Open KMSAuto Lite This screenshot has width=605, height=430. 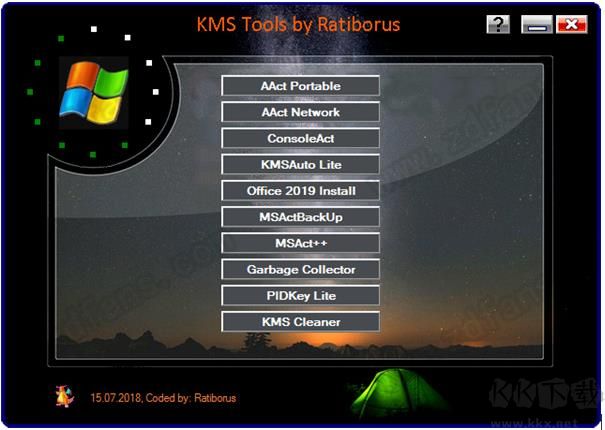point(300,164)
